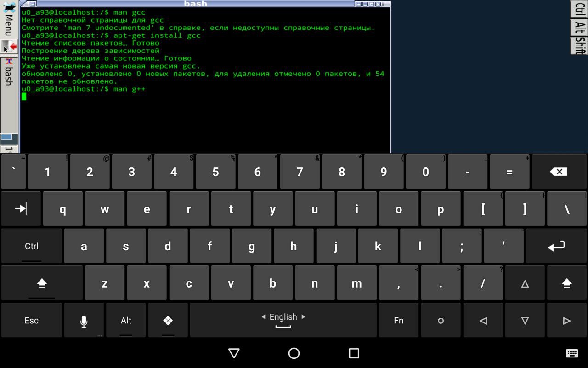The width and height of the screenshot is (588, 368).
Task: Tap the keyboard's right arrow key
Action: 566,321
